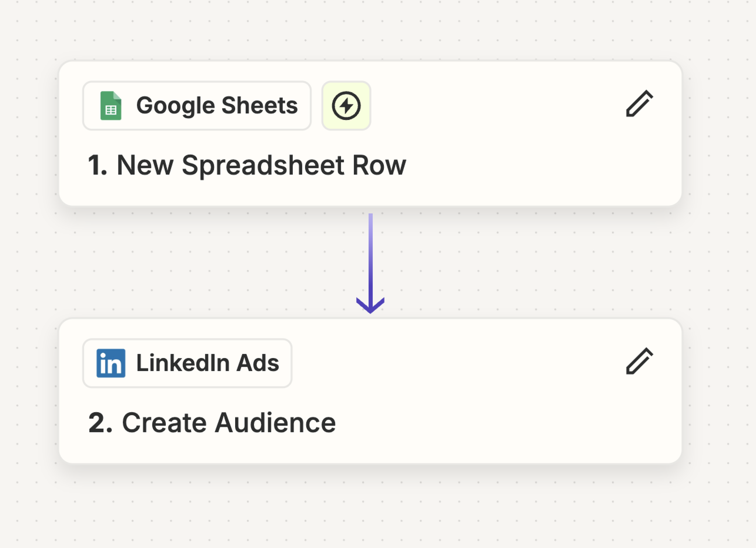Click empty space inside the Google Sheets card
This screenshot has height=548, width=756.
click(517, 162)
